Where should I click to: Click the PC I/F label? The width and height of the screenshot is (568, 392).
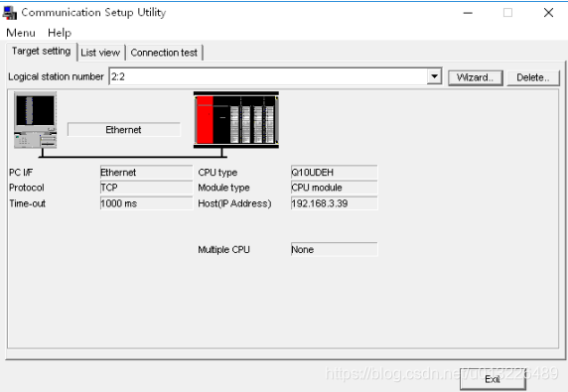point(21,173)
